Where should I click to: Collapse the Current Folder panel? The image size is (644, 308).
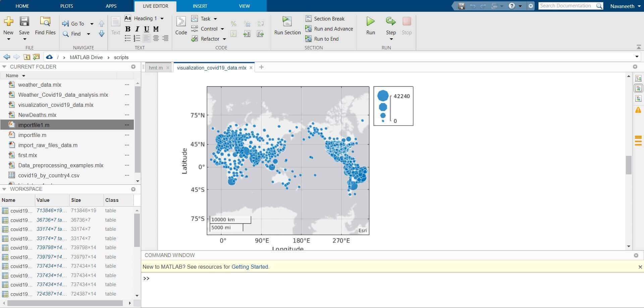click(4, 67)
